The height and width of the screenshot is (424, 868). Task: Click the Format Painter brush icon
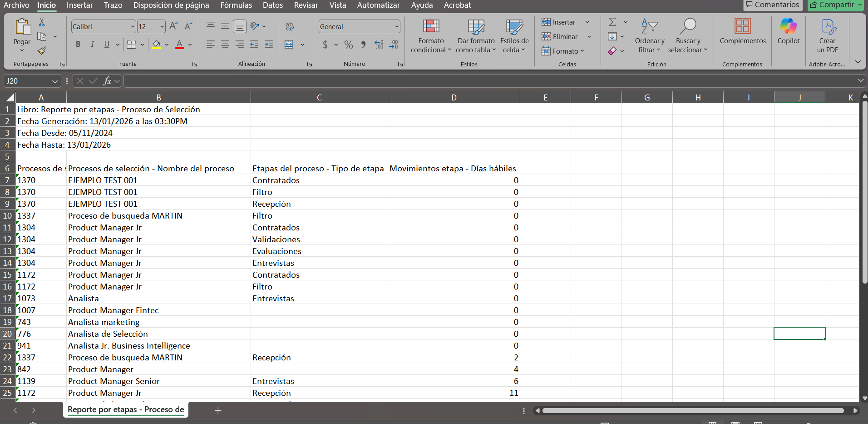click(42, 51)
